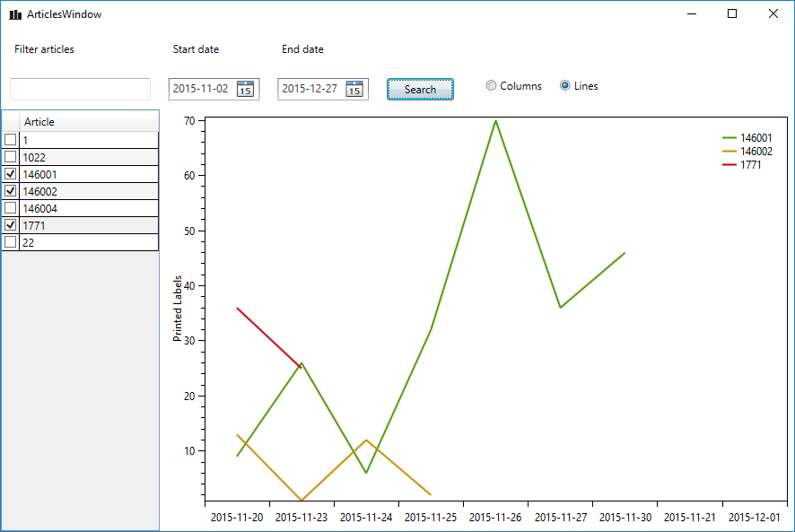Enable the checkbox for article 146004
Screen dimensions: 795x532
10,208
